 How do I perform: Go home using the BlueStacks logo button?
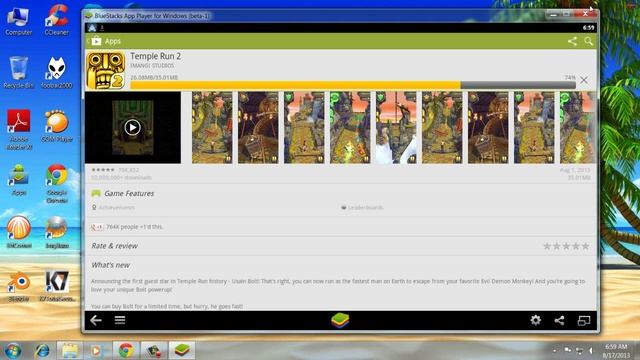pos(340,320)
